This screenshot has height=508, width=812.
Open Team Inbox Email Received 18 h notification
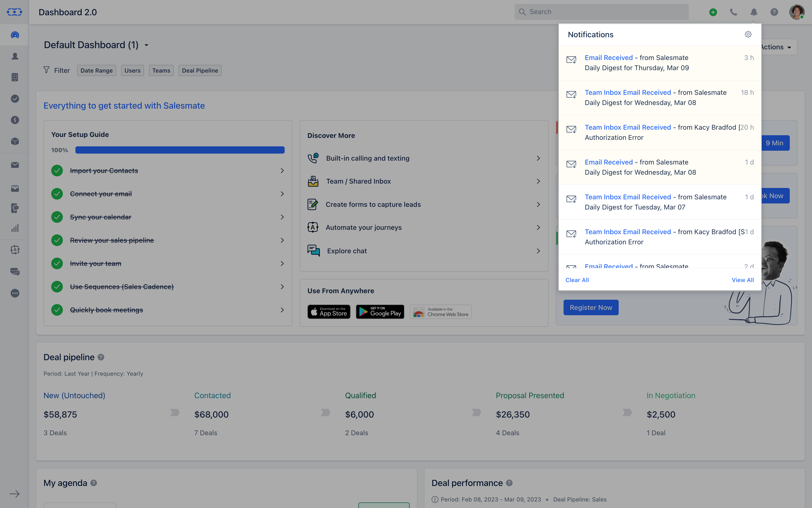pos(660,97)
